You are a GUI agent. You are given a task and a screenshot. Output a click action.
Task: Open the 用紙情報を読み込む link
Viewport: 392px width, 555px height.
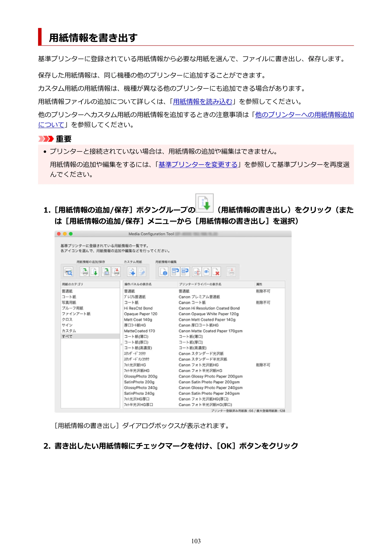pos(203,102)
